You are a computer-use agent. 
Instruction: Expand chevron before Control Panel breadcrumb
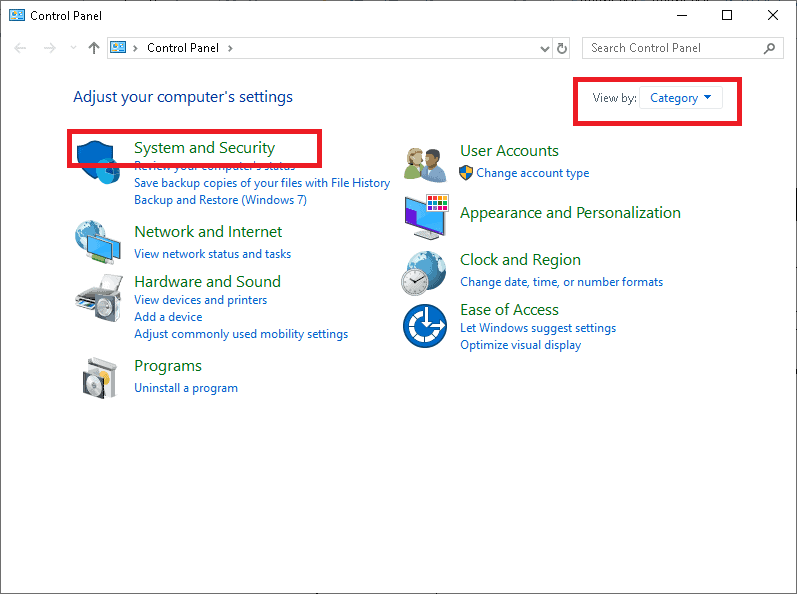tap(135, 48)
